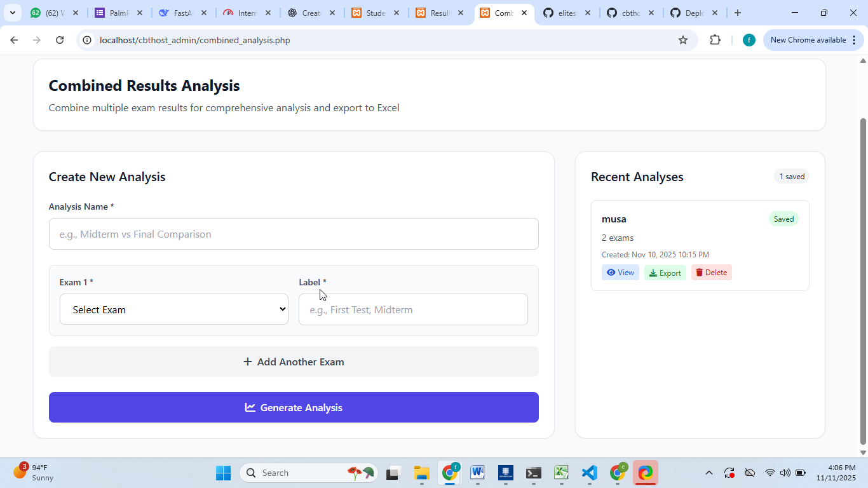Click the eye icon on the View button
Screen dimensions: 868x488
point(611,273)
